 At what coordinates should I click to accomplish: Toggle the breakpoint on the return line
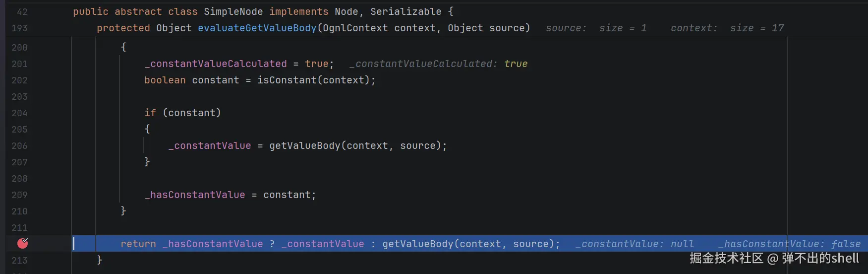(x=22, y=243)
